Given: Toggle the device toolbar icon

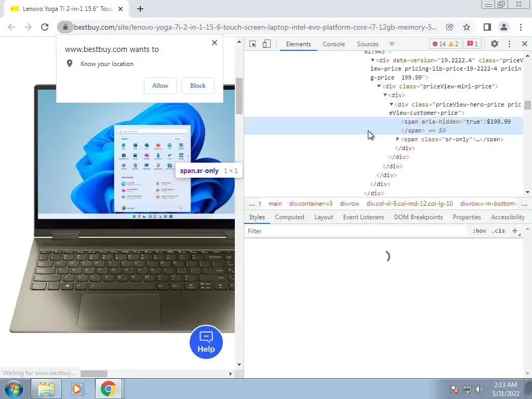Looking at the screenshot, I should tap(267, 44).
